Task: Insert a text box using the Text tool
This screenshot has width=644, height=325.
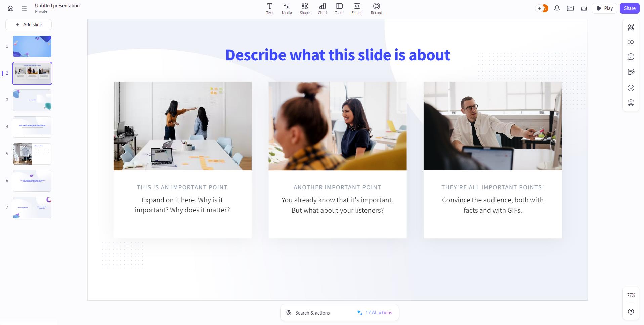Action: [x=269, y=8]
